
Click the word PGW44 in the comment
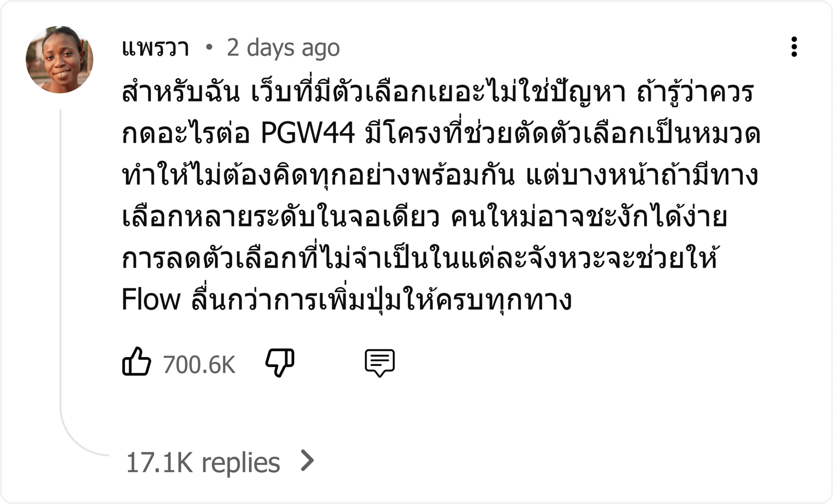(x=308, y=133)
